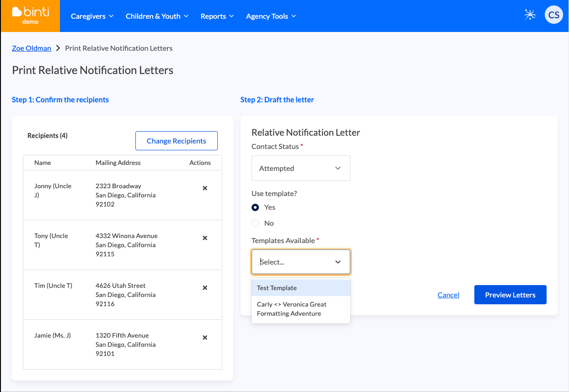The width and height of the screenshot is (569, 392).
Task: Remove recipient Tim (Uncle T)
Action: click(x=205, y=288)
